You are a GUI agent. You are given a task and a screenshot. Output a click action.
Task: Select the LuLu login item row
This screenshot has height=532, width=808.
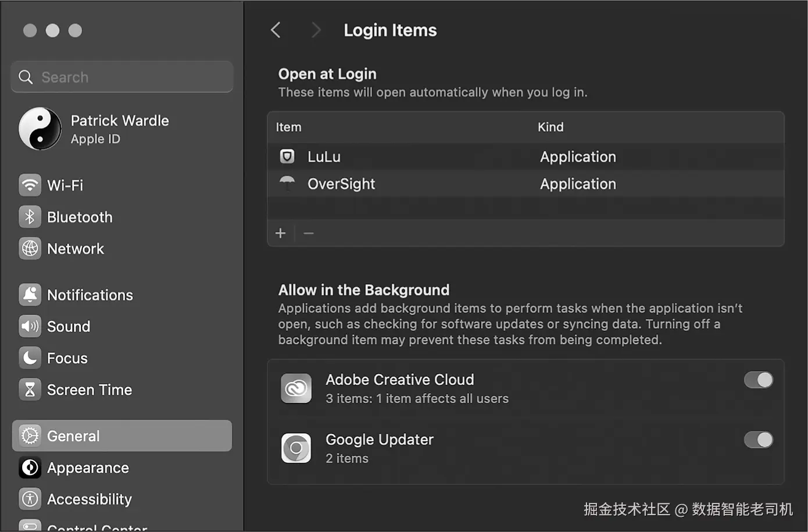(525, 156)
